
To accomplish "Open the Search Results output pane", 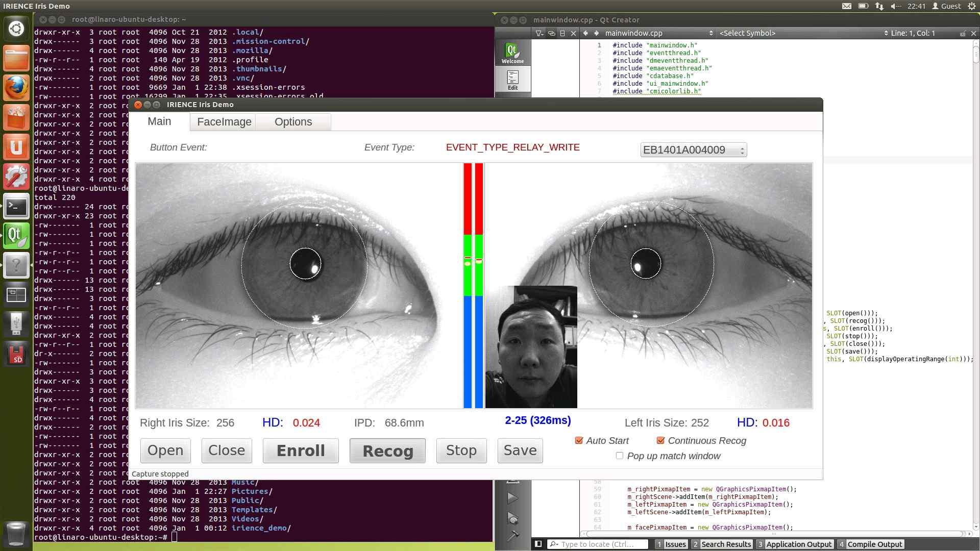I will pyautogui.click(x=722, y=544).
